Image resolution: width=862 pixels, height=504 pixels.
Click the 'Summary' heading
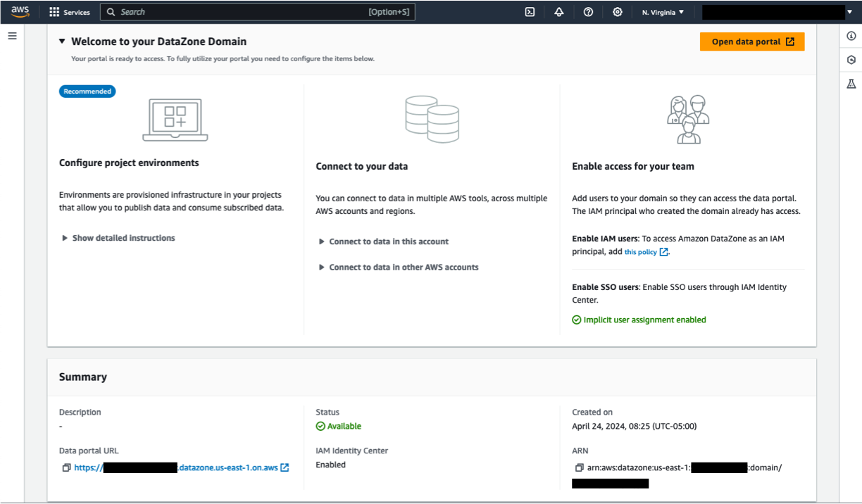pyautogui.click(x=83, y=377)
